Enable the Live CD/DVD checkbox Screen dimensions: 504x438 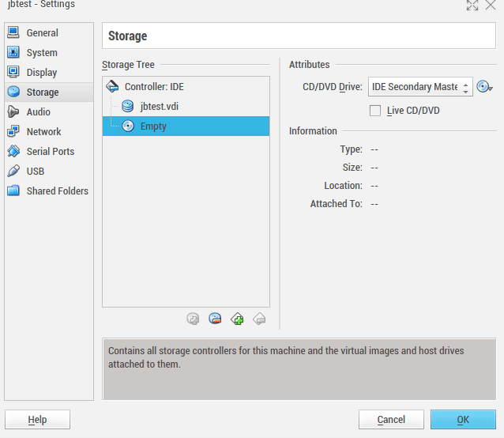click(375, 111)
